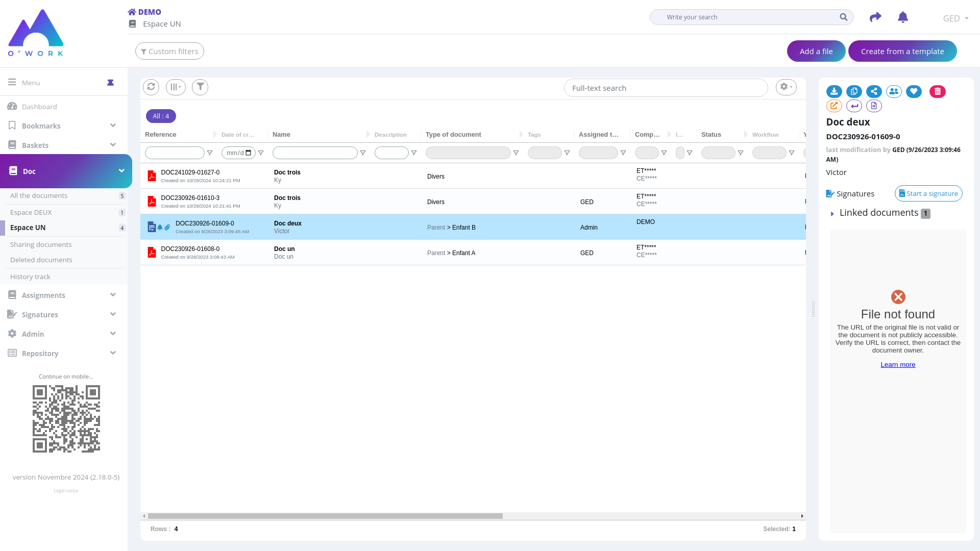Open notifications bell icon

coord(902,17)
